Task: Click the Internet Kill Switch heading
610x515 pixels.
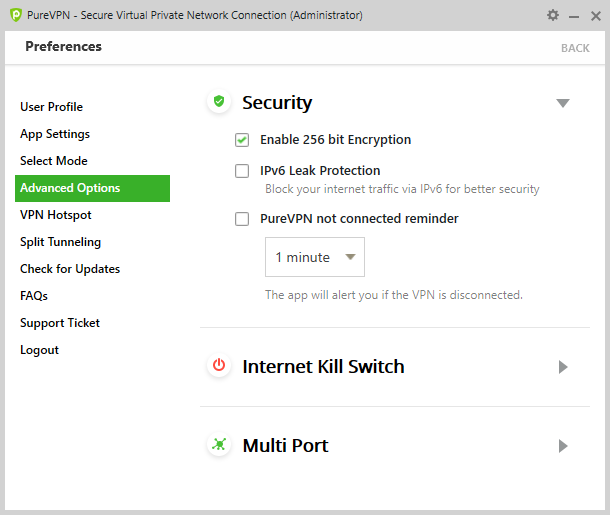Action: 323,366
